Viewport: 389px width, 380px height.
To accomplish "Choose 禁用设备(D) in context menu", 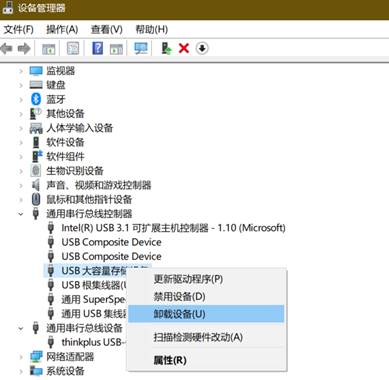I will tap(207, 296).
